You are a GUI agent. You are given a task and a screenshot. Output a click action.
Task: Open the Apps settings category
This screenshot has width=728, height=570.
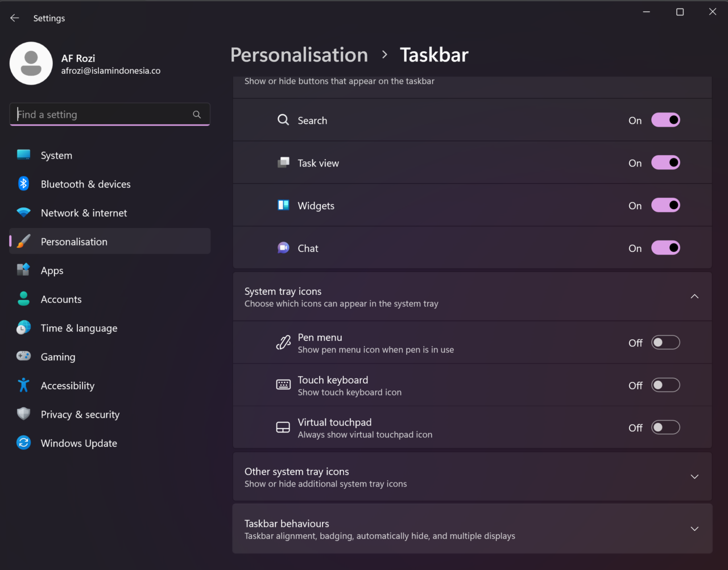click(x=52, y=271)
